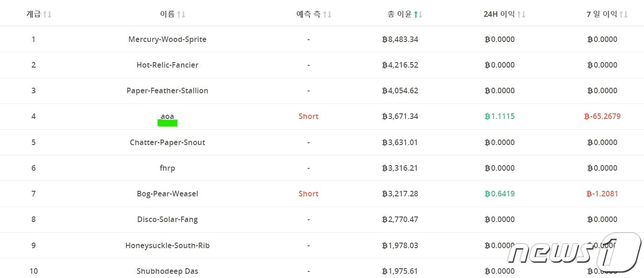Open the Mercury-Wood-Sprite trader name

(x=167, y=39)
